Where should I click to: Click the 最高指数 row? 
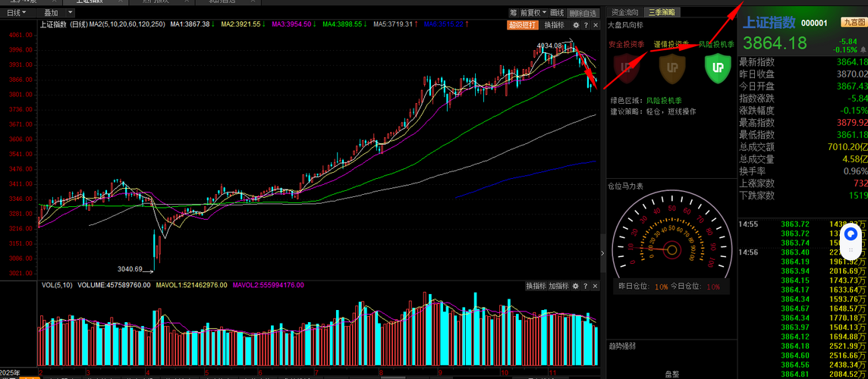804,123
